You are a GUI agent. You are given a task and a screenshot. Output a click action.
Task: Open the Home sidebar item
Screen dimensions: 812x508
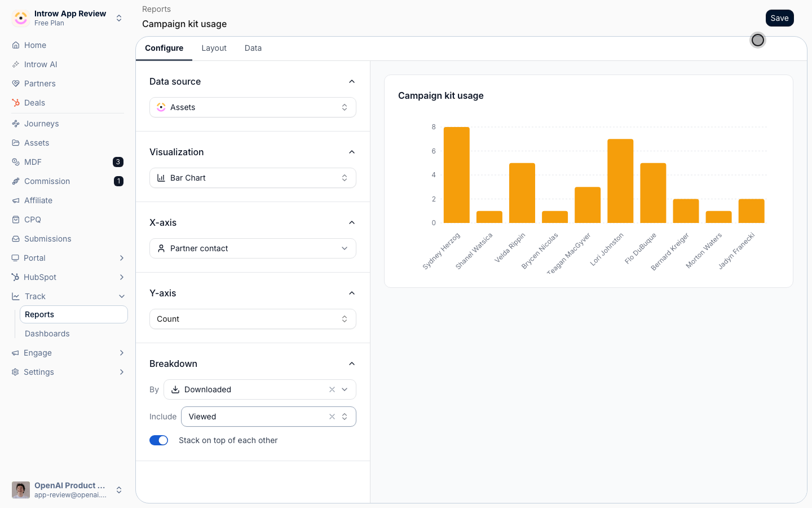68,45
